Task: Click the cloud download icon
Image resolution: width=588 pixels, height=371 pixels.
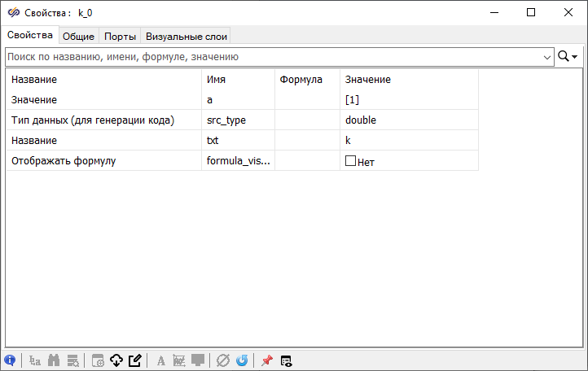Action: tap(116, 360)
